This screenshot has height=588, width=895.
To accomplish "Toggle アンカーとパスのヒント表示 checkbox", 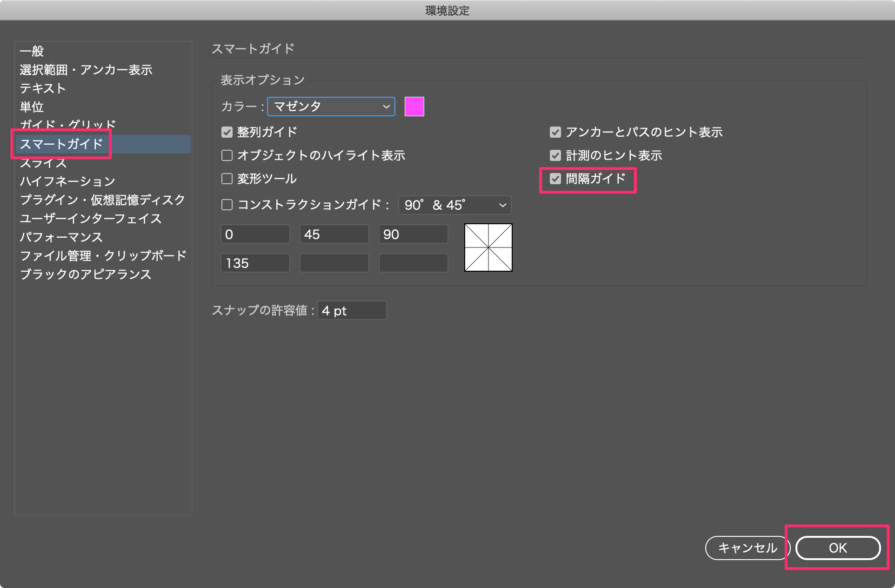I will pos(555,132).
